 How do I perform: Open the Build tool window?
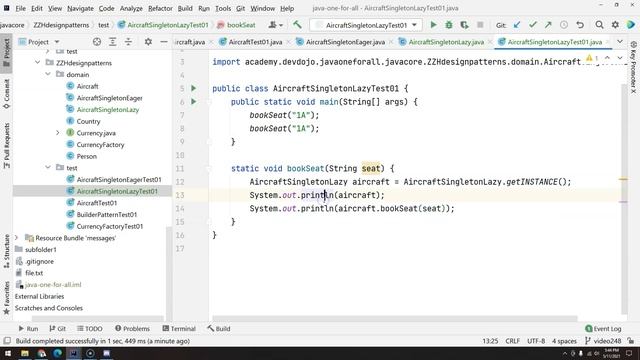219,329
